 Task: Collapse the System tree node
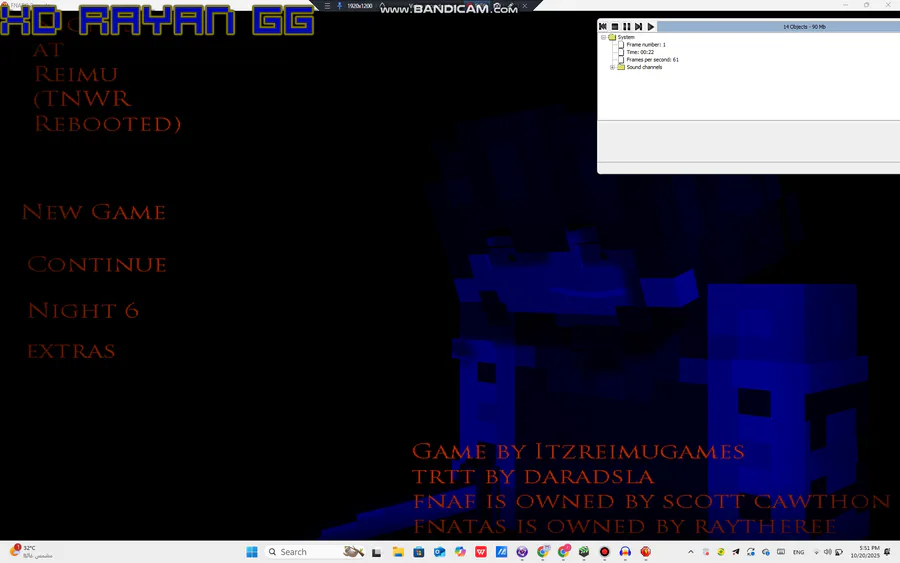coord(604,37)
